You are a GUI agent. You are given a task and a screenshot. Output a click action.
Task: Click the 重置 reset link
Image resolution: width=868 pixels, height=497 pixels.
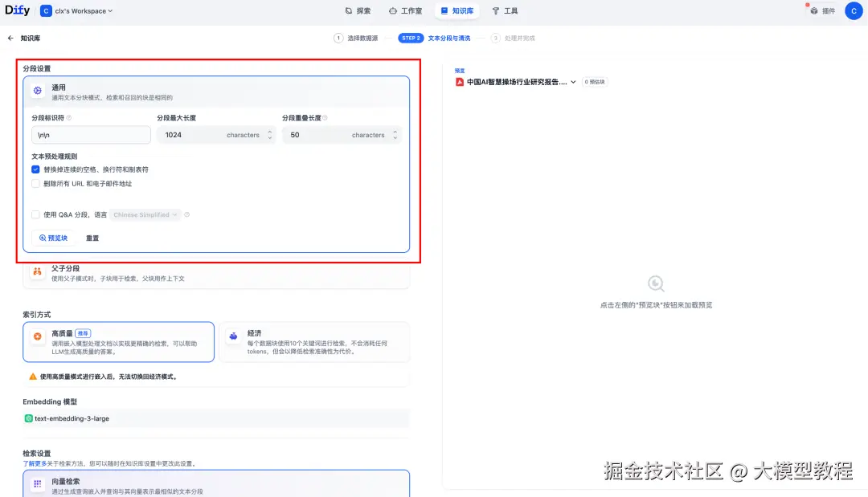[92, 238]
